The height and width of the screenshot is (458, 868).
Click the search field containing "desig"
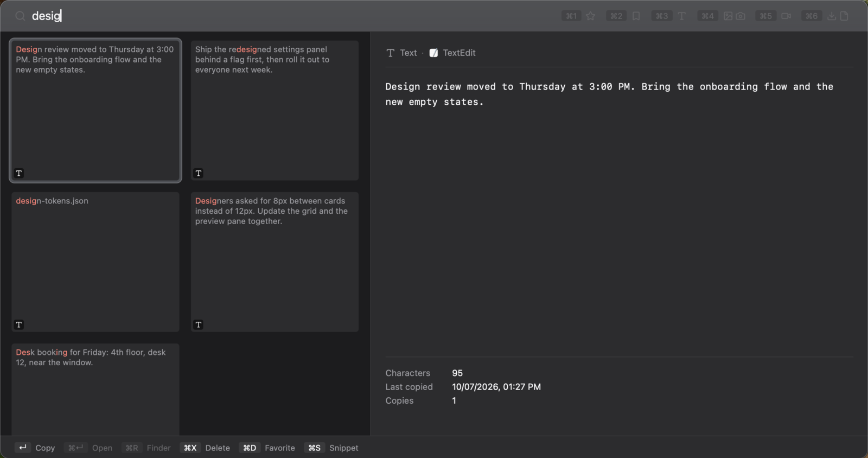coord(293,16)
